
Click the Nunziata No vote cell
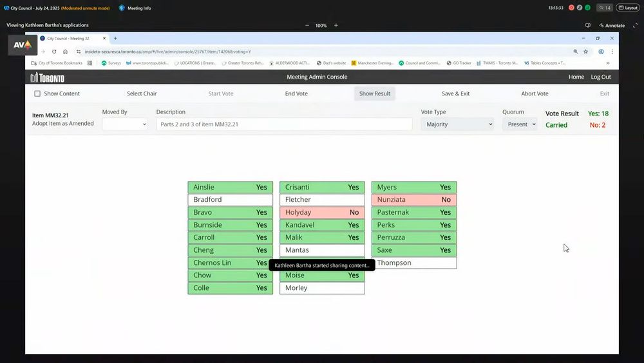[x=414, y=199]
